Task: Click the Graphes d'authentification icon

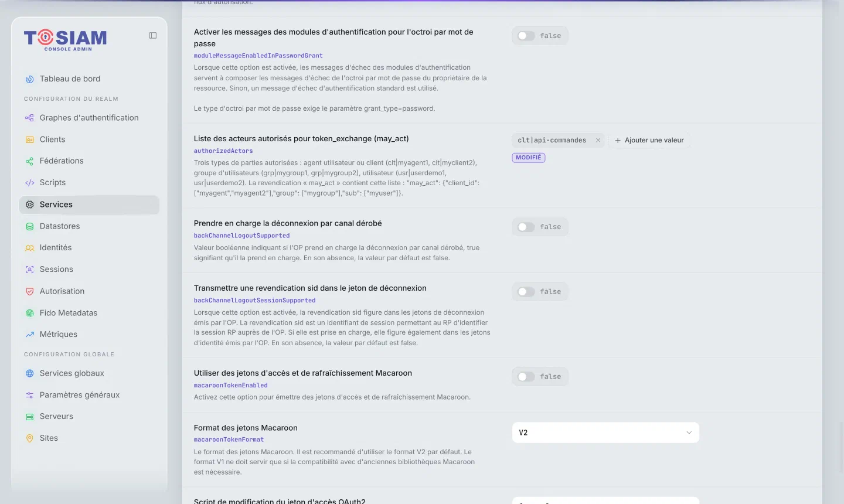Action: [x=29, y=118]
